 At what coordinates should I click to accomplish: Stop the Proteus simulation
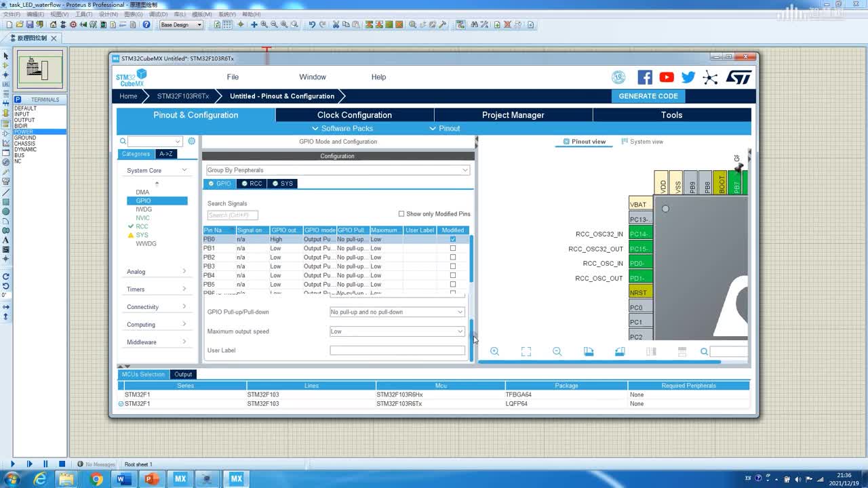62,464
